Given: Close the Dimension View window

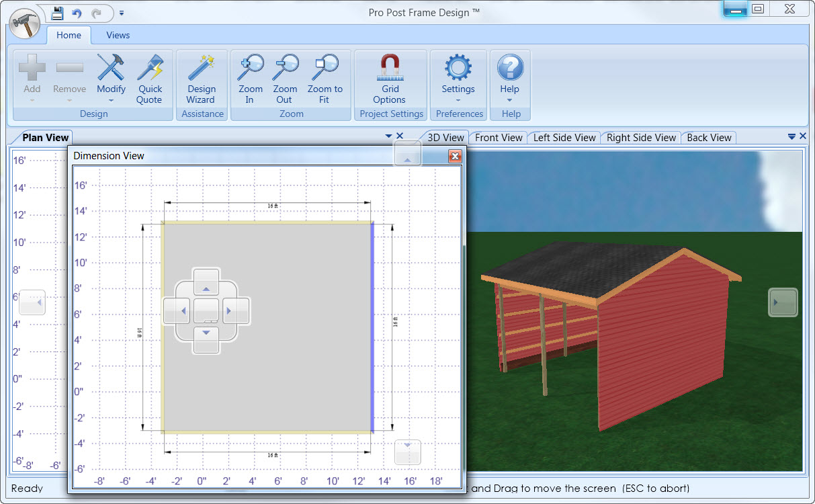Looking at the screenshot, I should click(455, 157).
